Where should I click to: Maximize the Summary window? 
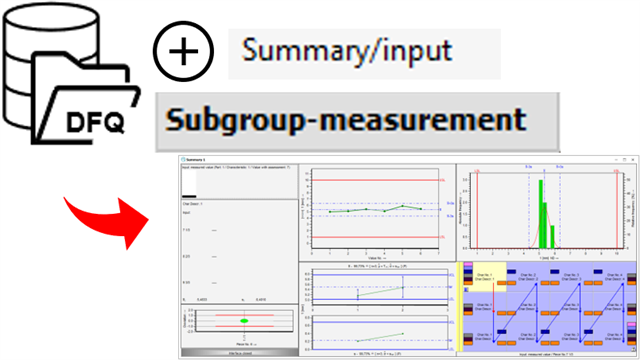click(624, 160)
